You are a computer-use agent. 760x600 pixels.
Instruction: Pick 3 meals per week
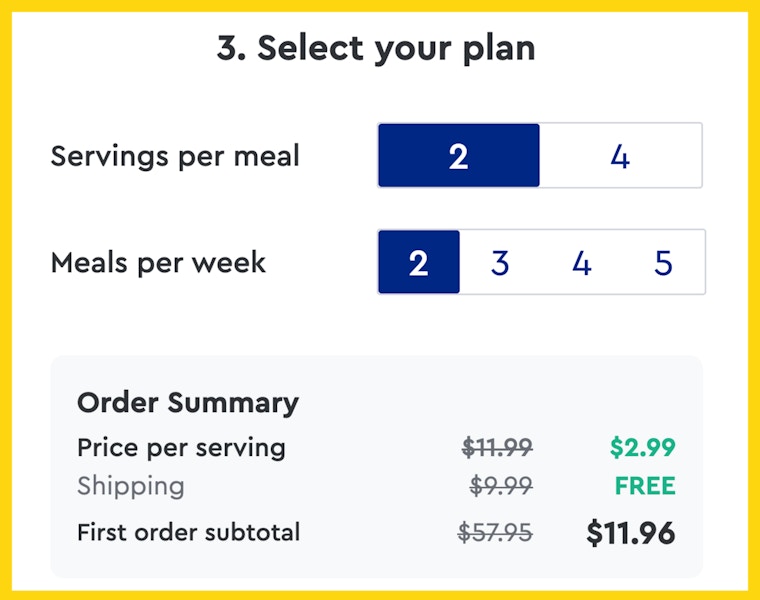(x=500, y=262)
